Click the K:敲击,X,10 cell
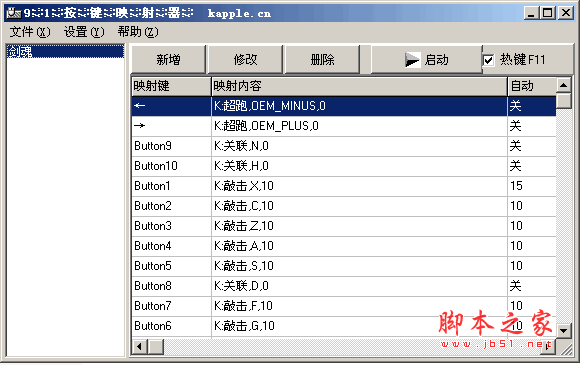This screenshot has width=581, height=365. pyautogui.click(x=359, y=186)
